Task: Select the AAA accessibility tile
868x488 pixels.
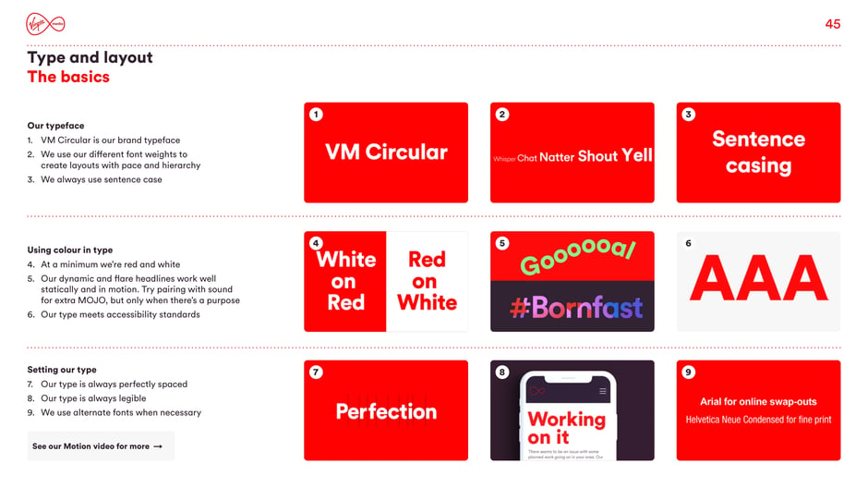Action: click(x=758, y=281)
